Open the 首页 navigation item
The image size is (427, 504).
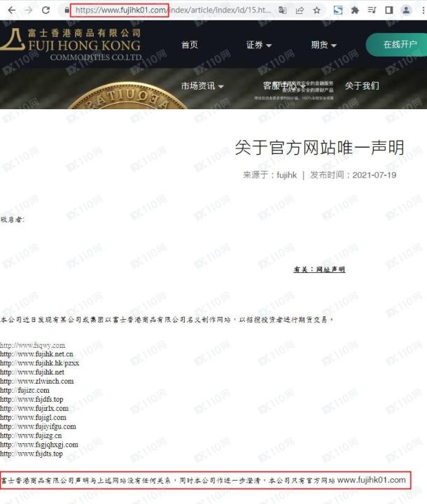click(x=190, y=45)
